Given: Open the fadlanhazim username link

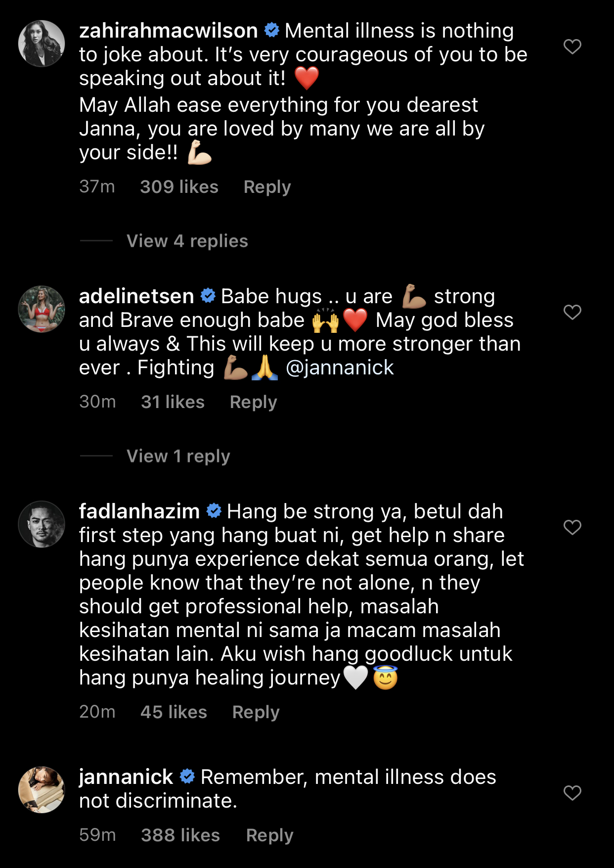Looking at the screenshot, I should tap(139, 511).
